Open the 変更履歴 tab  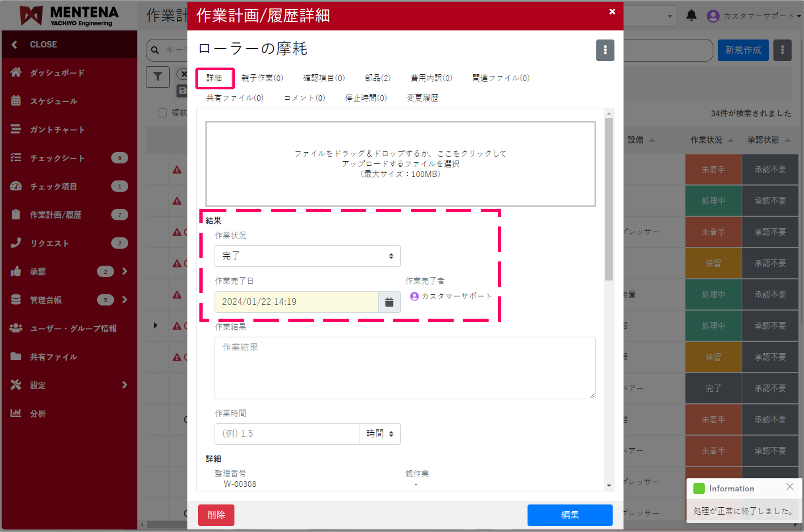click(422, 98)
